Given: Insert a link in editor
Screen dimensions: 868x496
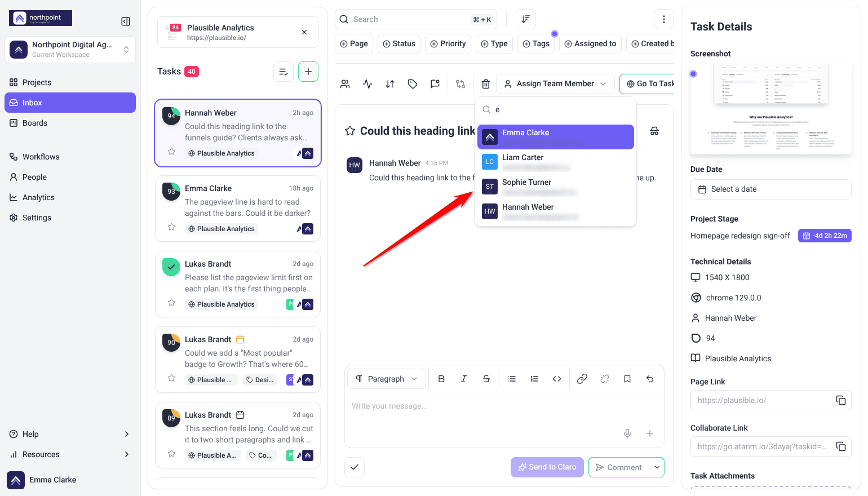Looking at the screenshot, I should [x=582, y=379].
